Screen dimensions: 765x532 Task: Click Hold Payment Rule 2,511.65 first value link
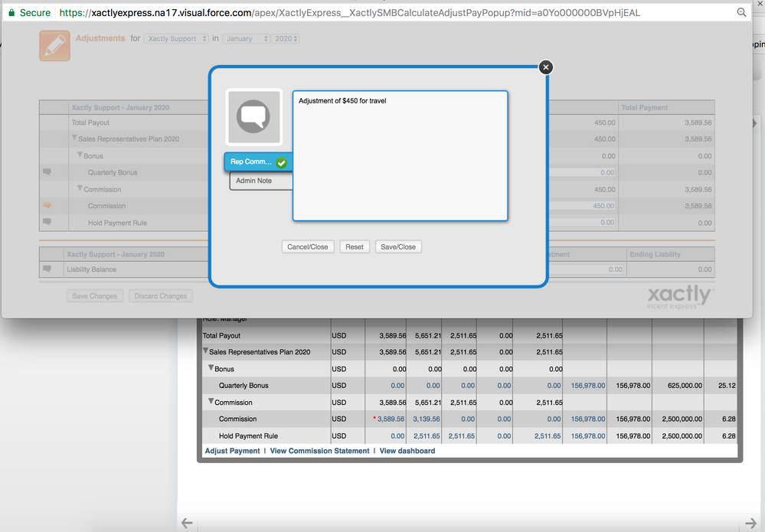[x=427, y=436]
